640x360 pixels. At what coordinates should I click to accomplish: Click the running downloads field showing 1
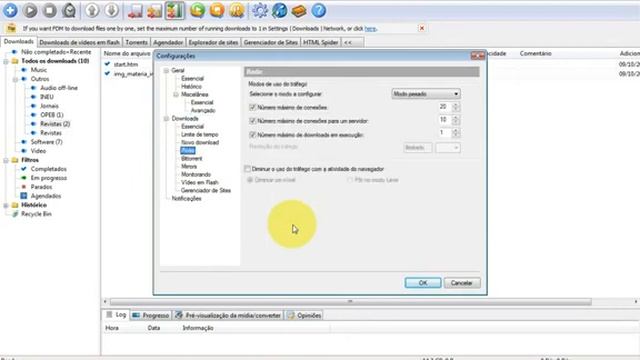(444, 133)
